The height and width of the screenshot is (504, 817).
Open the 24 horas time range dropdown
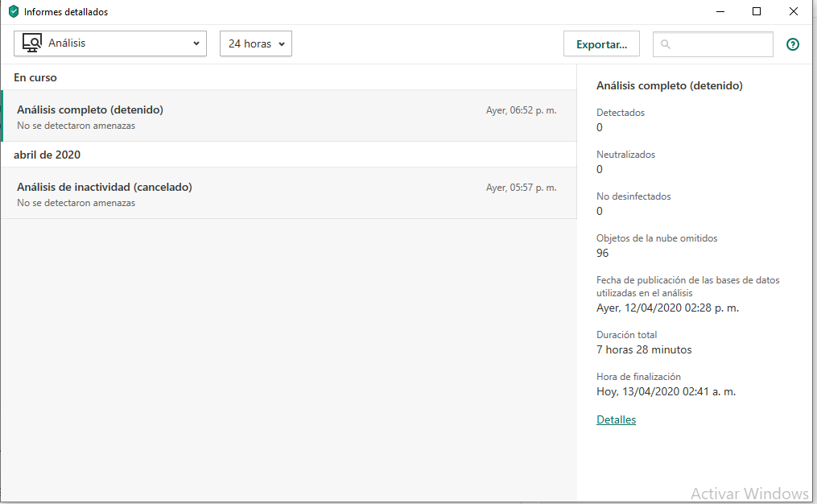click(x=256, y=43)
